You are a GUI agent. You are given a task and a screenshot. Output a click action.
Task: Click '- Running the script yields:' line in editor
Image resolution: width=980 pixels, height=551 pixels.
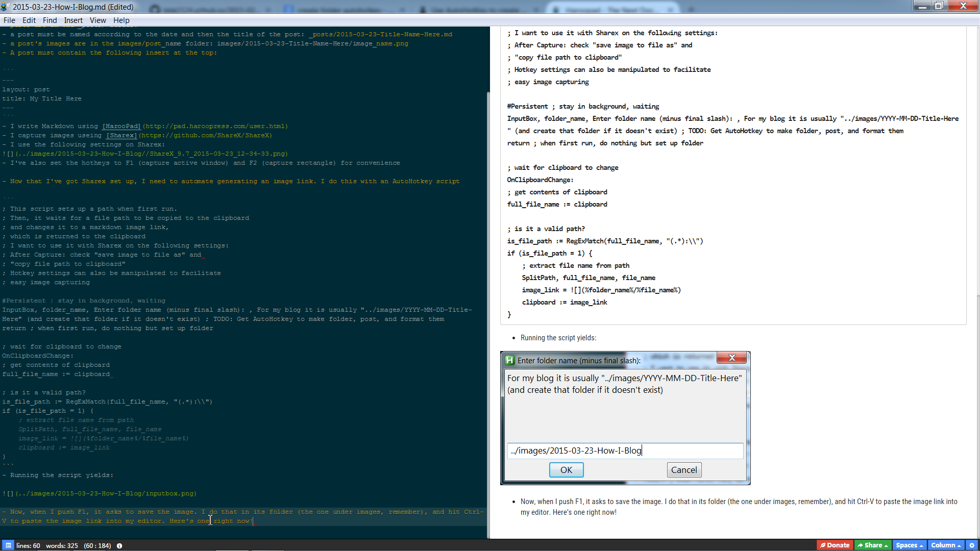point(58,475)
